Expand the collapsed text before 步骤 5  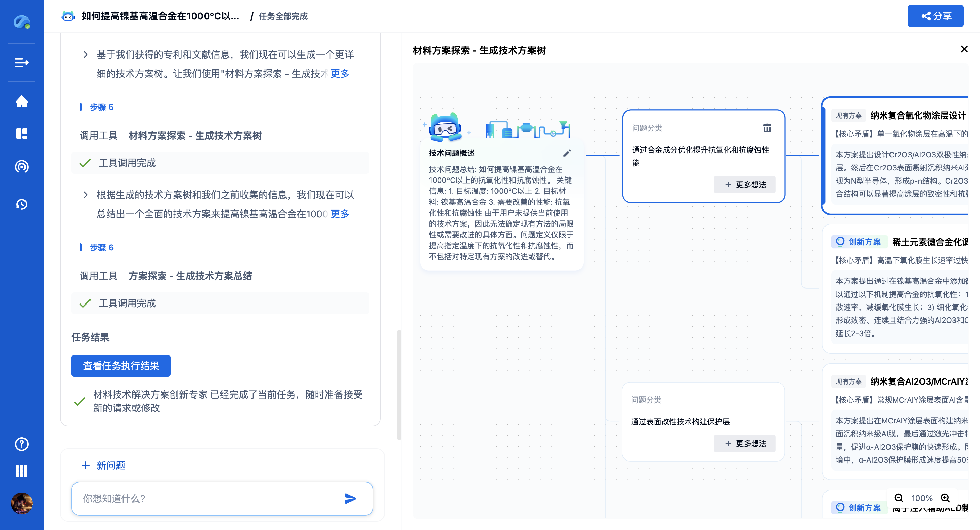pos(86,55)
